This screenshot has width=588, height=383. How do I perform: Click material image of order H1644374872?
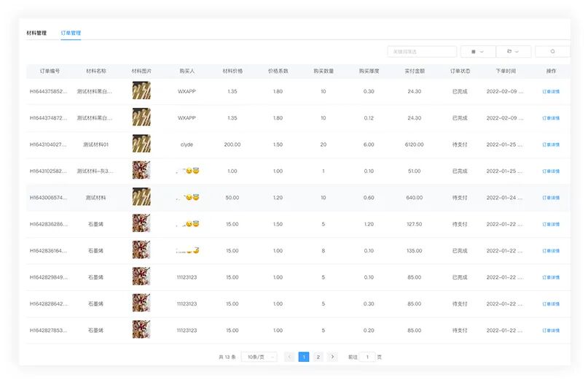[141, 117]
